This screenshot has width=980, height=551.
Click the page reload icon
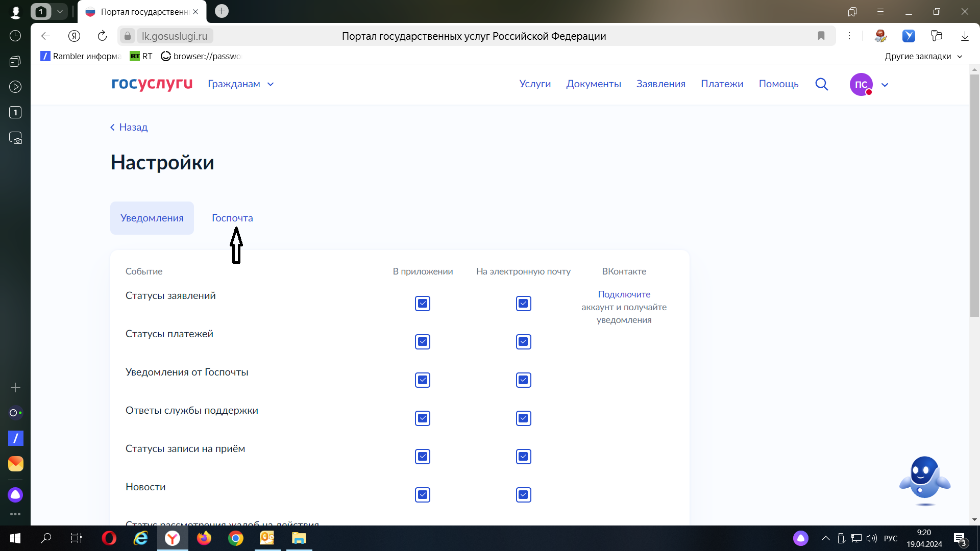click(x=102, y=36)
